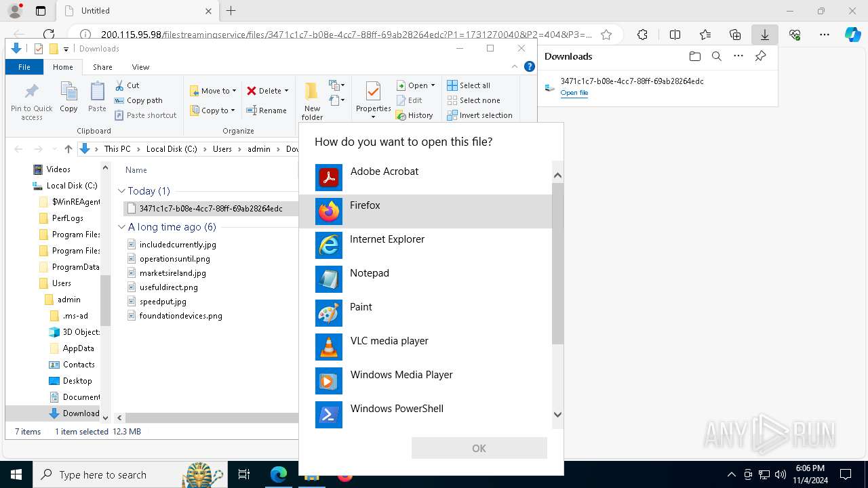Click the Properties ribbon button
The height and width of the screenshot is (488, 868).
pos(373,100)
